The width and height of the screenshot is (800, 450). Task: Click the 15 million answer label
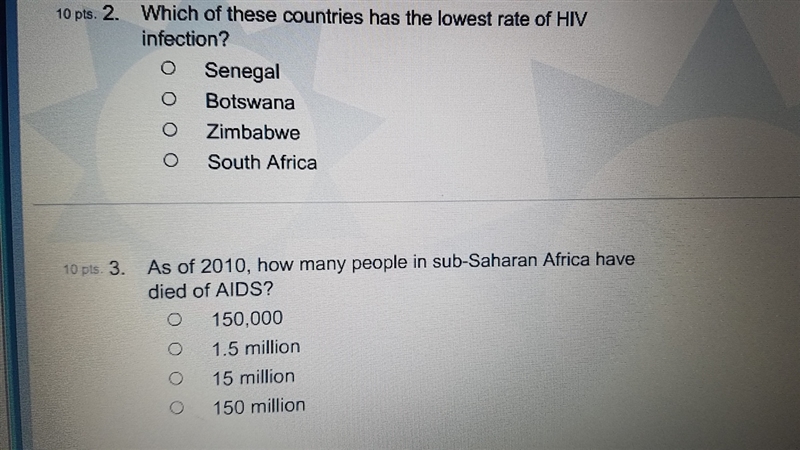pos(254,378)
